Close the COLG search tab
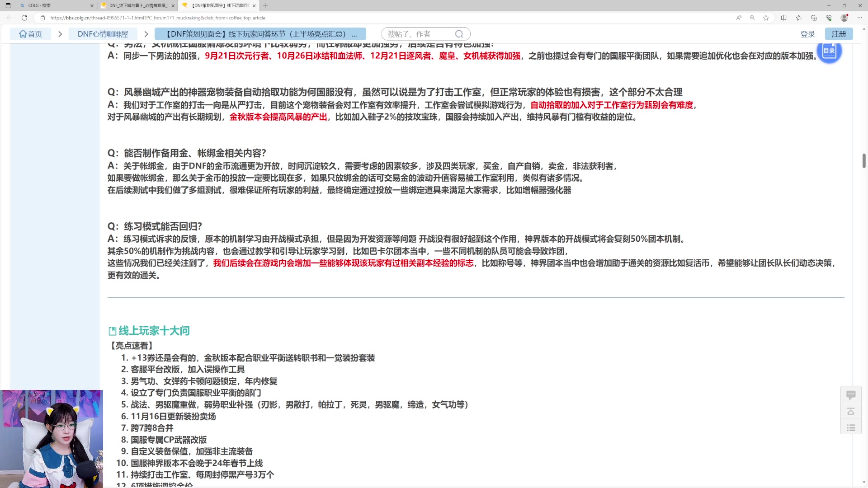This screenshot has width=868, height=488. click(x=92, y=5)
